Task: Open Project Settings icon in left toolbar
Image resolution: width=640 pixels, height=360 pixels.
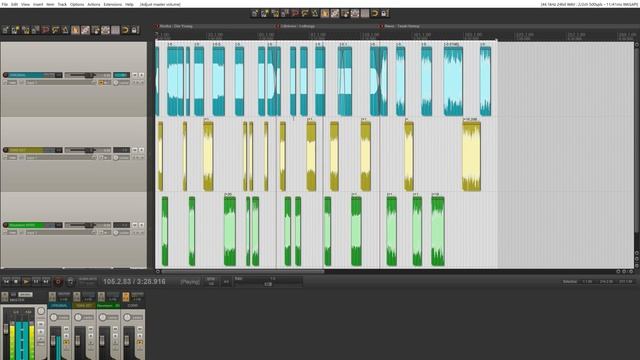Action: coord(36,30)
